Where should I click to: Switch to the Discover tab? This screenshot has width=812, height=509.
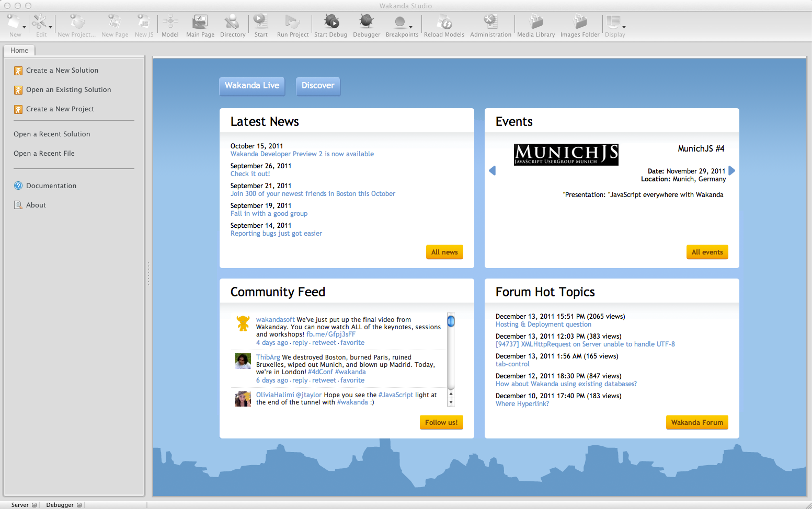click(x=318, y=86)
